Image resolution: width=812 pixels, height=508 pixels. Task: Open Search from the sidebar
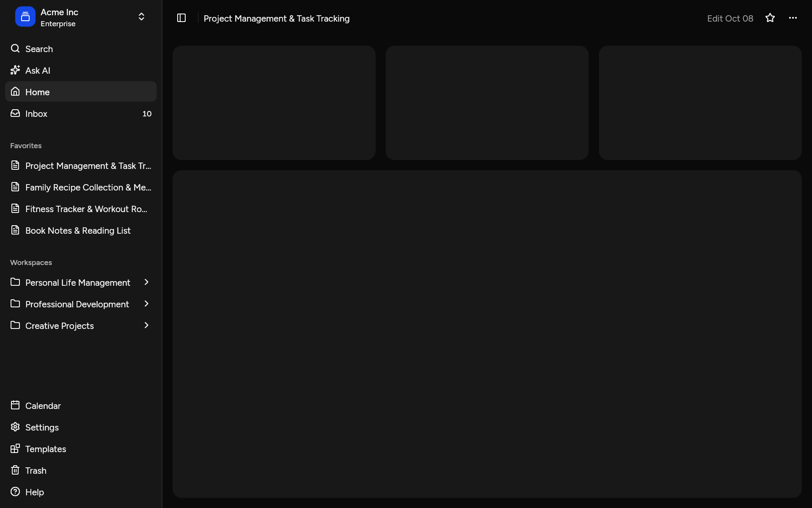pos(81,49)
